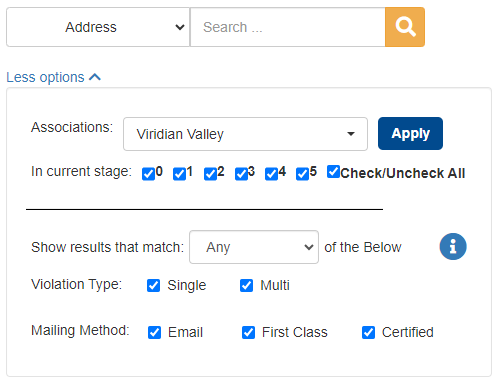Screen dimensions: 499x384
Task: Disable First Class mailing method
Action: 248,332
